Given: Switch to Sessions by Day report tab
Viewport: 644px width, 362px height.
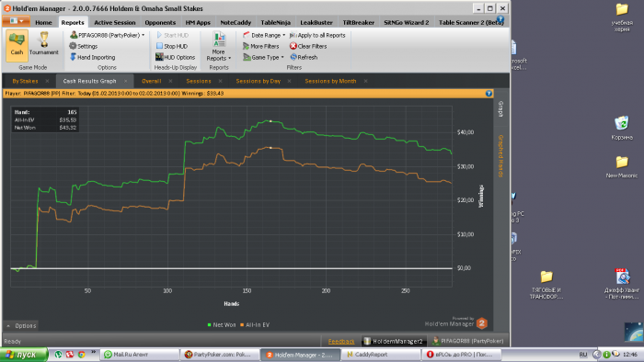Looking at the screenshot, I should point(258,81).
